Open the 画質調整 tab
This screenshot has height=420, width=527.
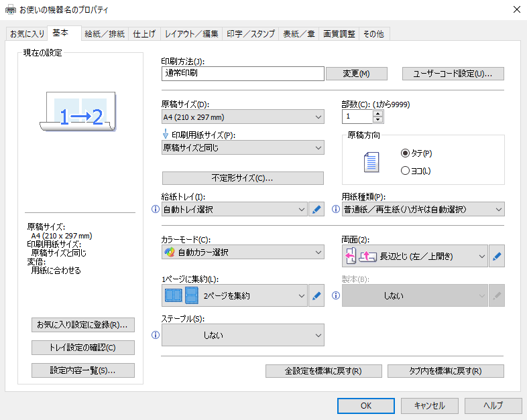[339, 33]
